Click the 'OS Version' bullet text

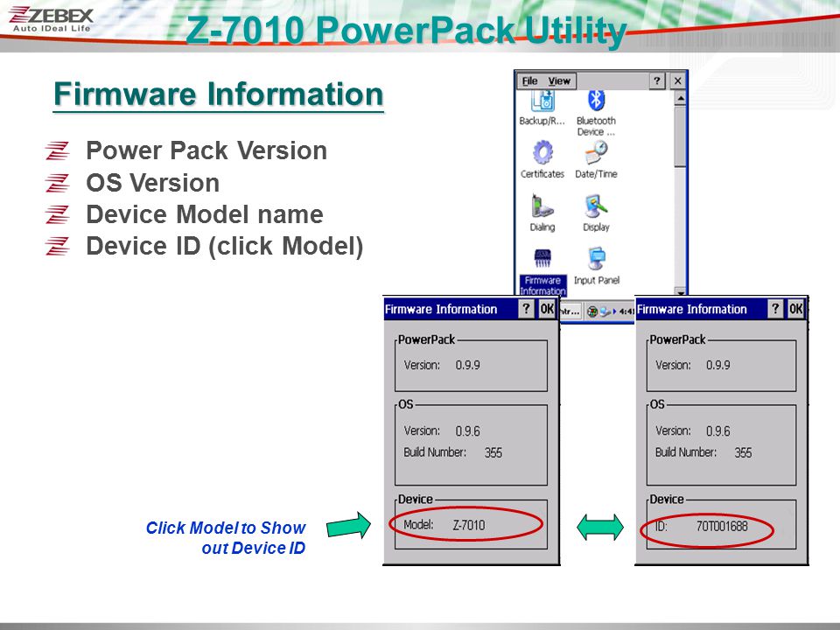click(152, 183)
